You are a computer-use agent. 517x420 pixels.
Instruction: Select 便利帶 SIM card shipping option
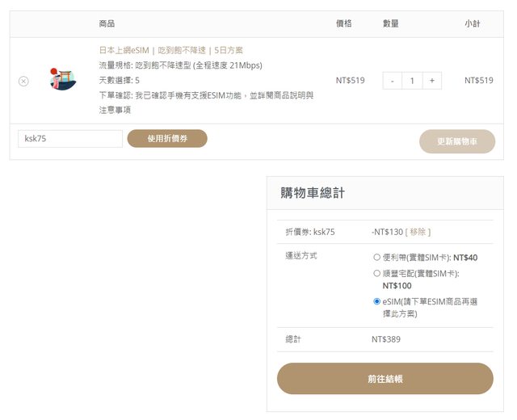tap(377, 257)
